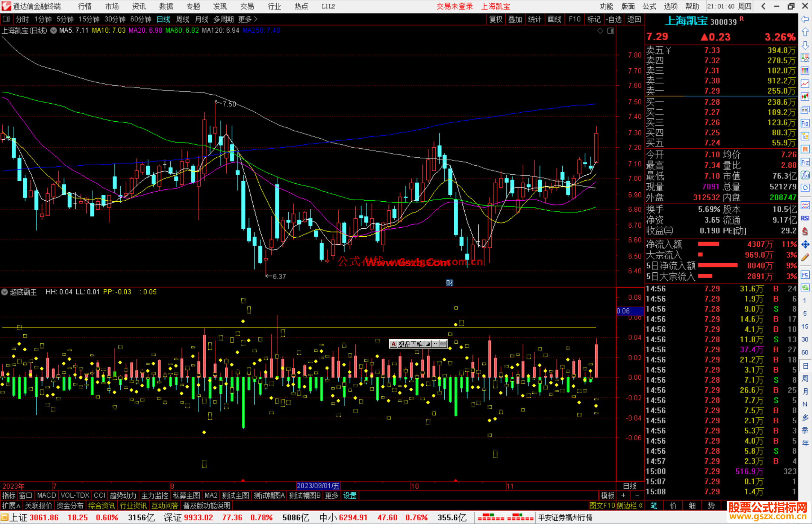The width and height of the screenshot is (812, 524).
Task: Toggle the 超底霸王 indicator circle button
Action: tap(5, 292)
